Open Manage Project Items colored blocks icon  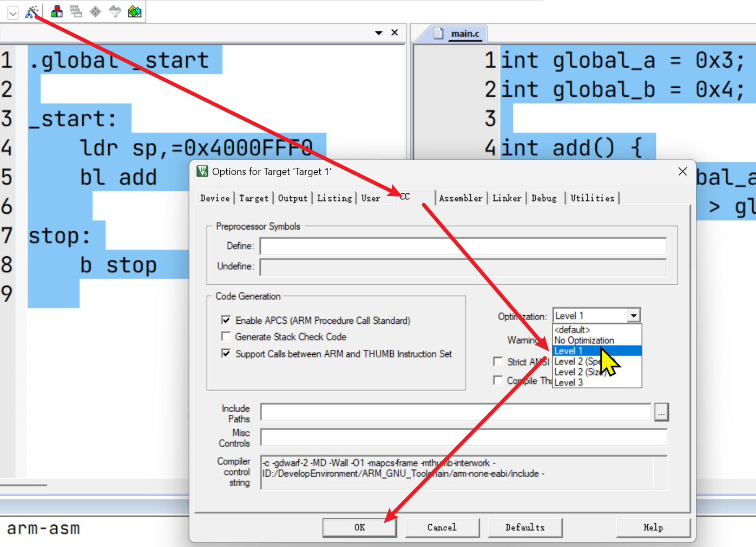pyautogui.click(x=57, y=11)
